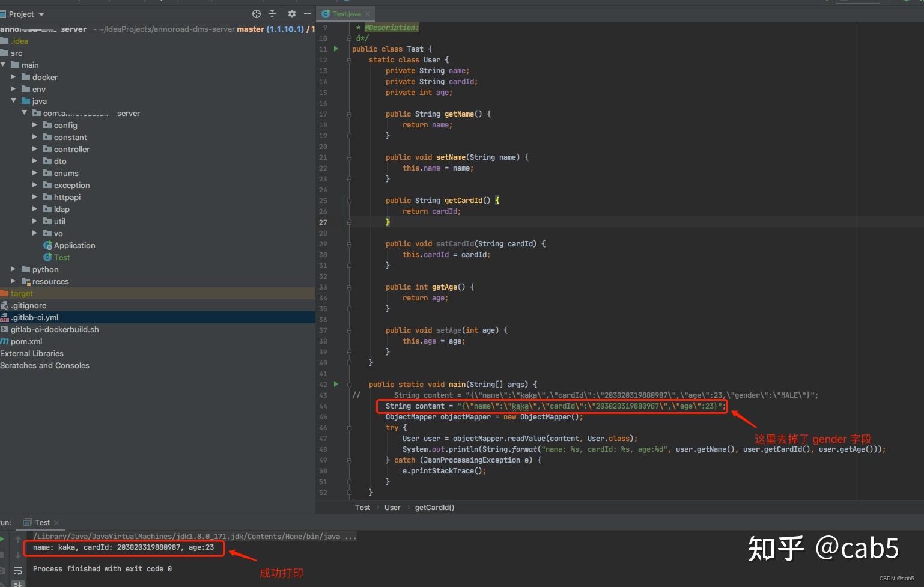Click the locate file crosshair icon
The height and width of the screenshot is (587, 924).
tap(257, 14)
